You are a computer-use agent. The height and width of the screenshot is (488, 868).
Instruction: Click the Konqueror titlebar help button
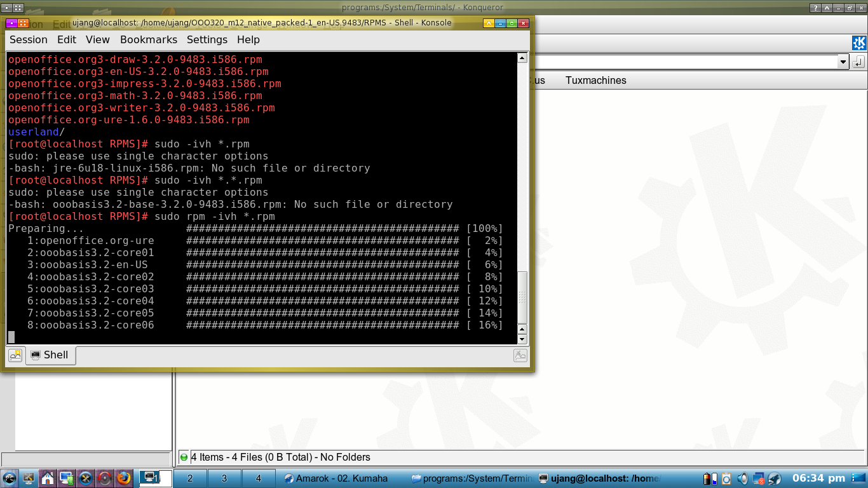click(x=815, y=8)
